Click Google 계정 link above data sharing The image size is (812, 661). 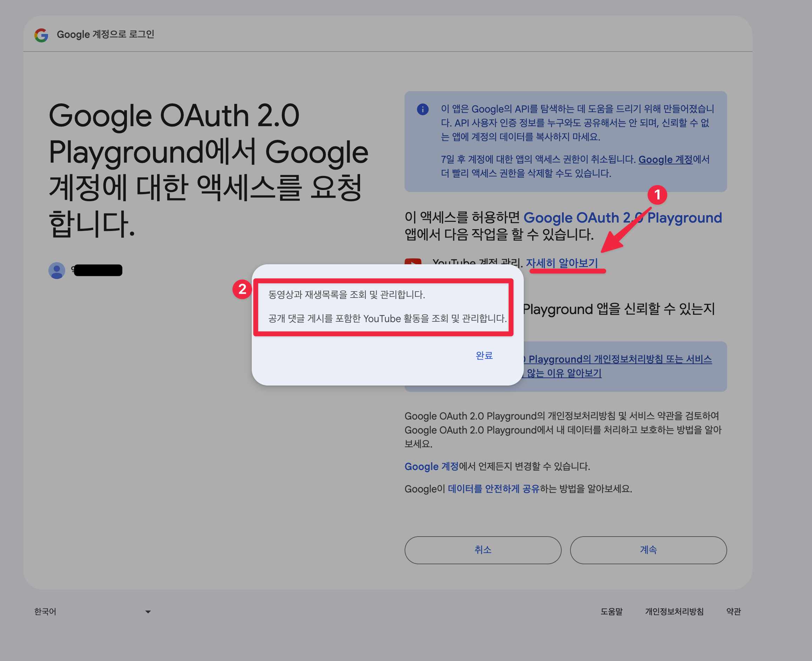(431, 466)
